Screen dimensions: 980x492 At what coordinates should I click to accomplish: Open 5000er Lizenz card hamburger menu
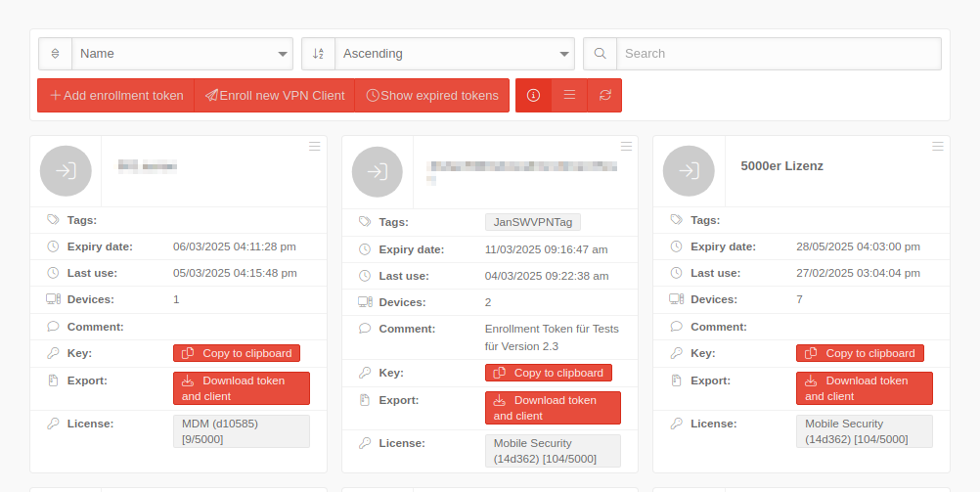(938, 146)
